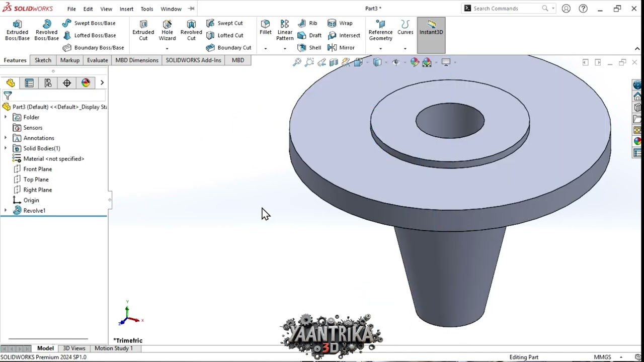Viewport: 644px width, 362px height.
Task: Click the Draft tool
Action: 309,35
